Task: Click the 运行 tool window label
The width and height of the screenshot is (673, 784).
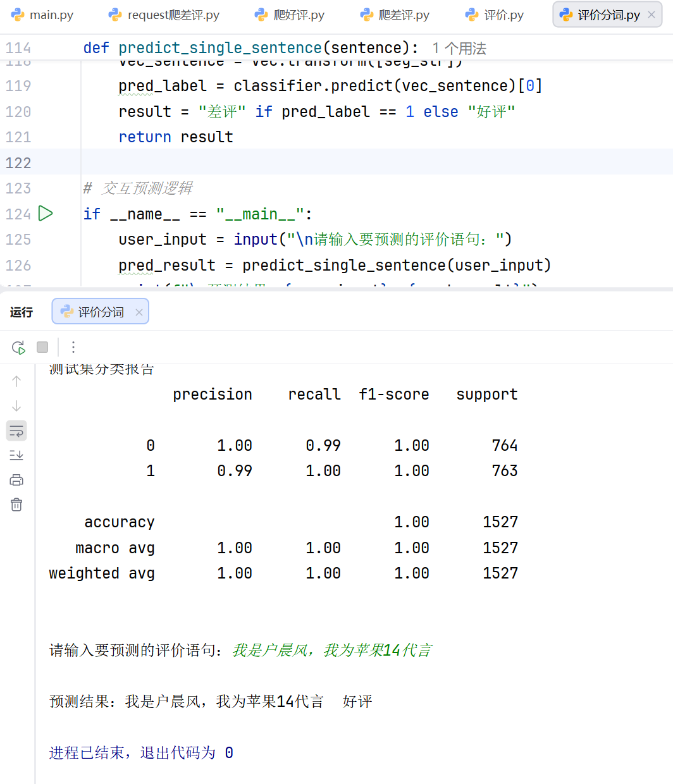Action: (22, 312)
